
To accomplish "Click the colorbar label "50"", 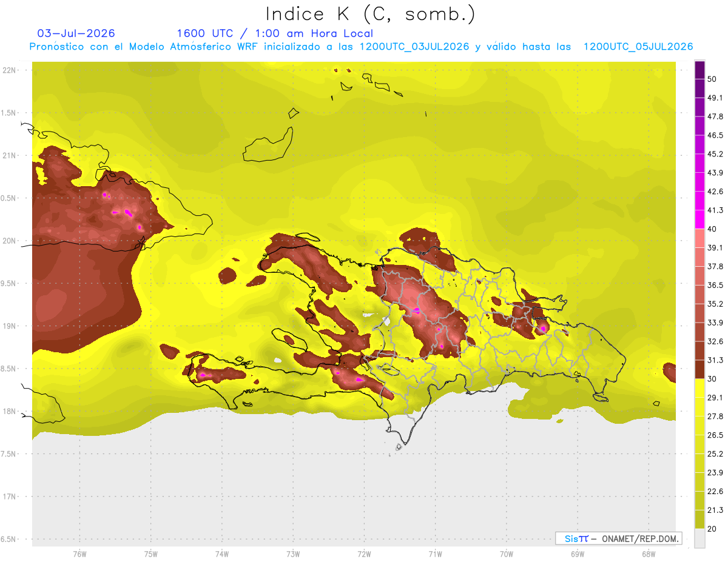I will tap(713, 79).
